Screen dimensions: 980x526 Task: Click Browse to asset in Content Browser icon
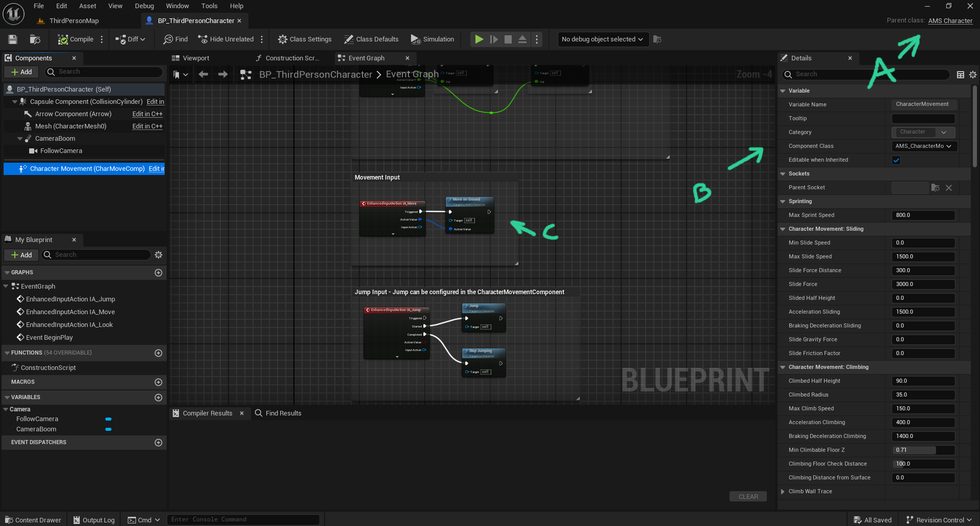click(x=35, y=39)
